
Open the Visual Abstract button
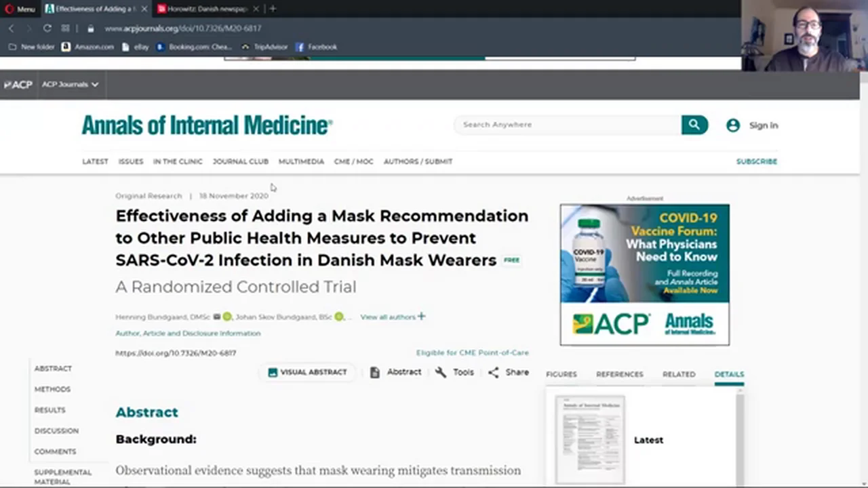pos(307,372)
